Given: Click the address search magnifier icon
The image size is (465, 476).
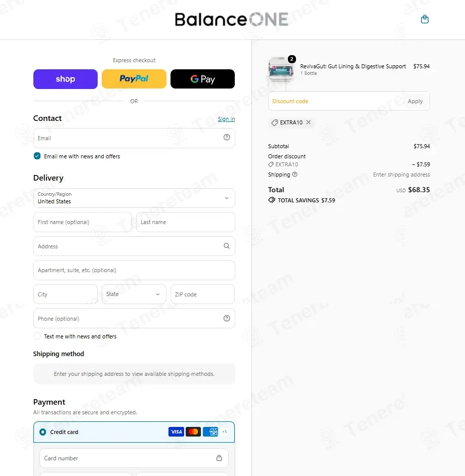Looking at the screenshot, I should point(227,246).
